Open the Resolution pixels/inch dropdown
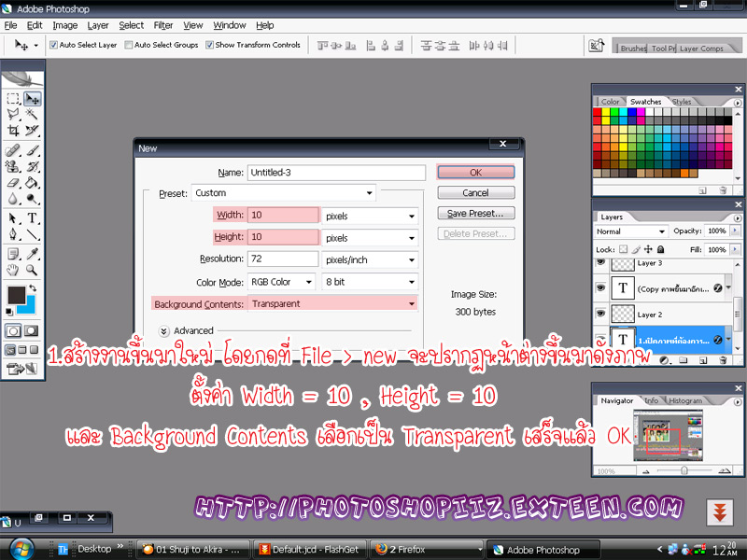This screenshot has width=747, height=560. pos(370,260)
